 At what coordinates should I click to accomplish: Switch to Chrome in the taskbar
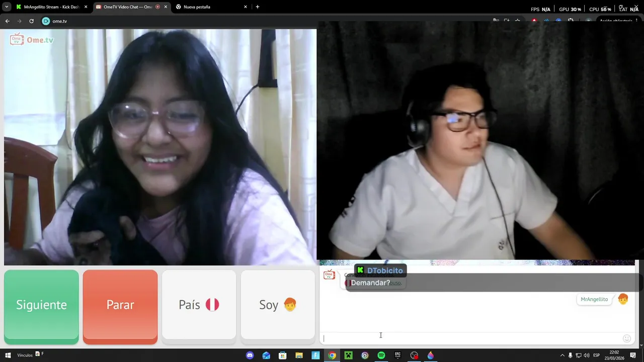(332, 355)
